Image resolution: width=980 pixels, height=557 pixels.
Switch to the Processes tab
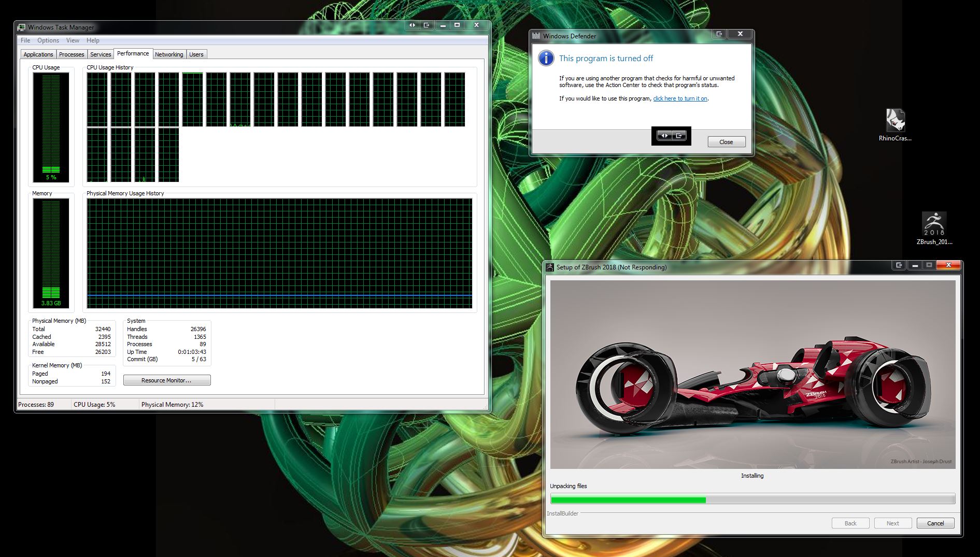coord(72,54)
